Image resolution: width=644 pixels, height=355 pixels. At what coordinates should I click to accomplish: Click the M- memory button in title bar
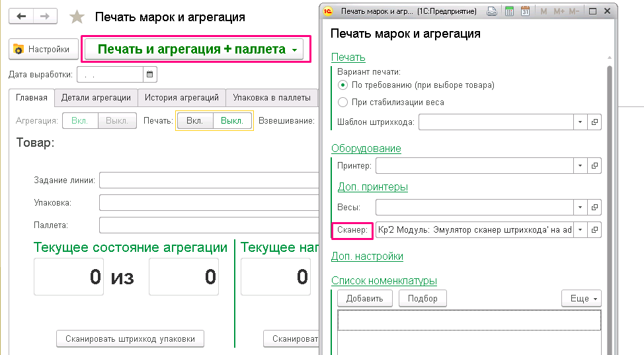[574, 11]
